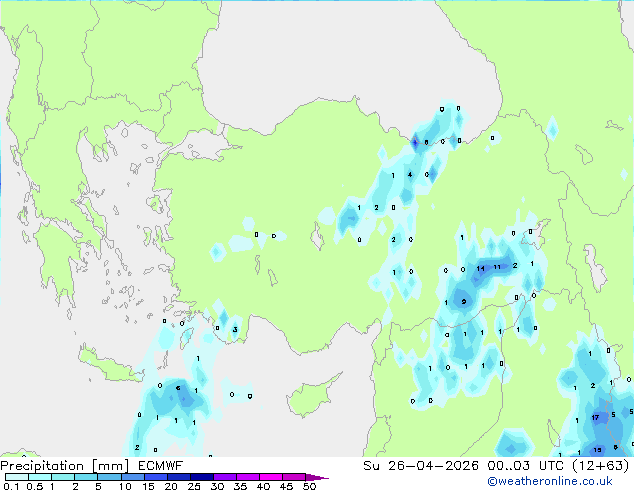Click the 5–10 mm legend swatch
The height and width of the screenshot is (490, 634).
point(109,477)
